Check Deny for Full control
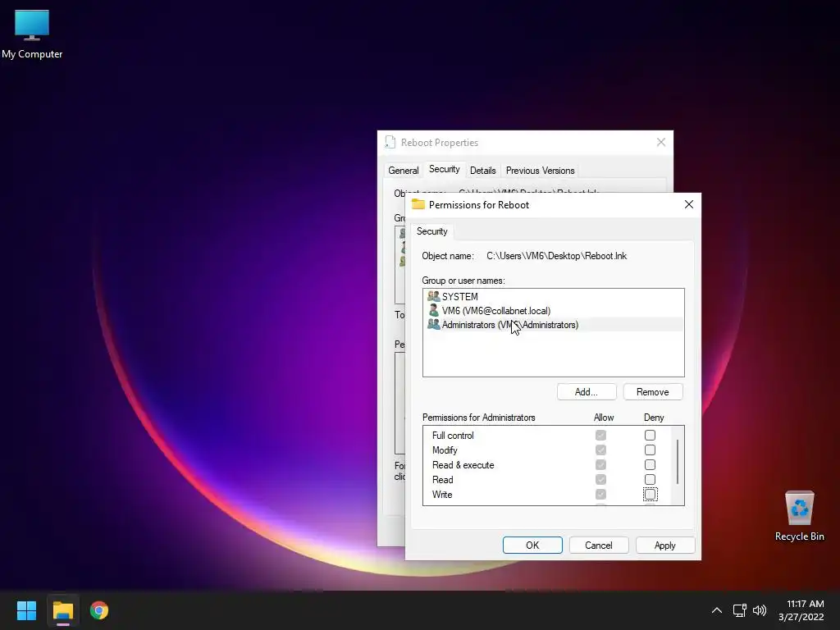Screen dimensions: 840x630 [x=650, y=435]
